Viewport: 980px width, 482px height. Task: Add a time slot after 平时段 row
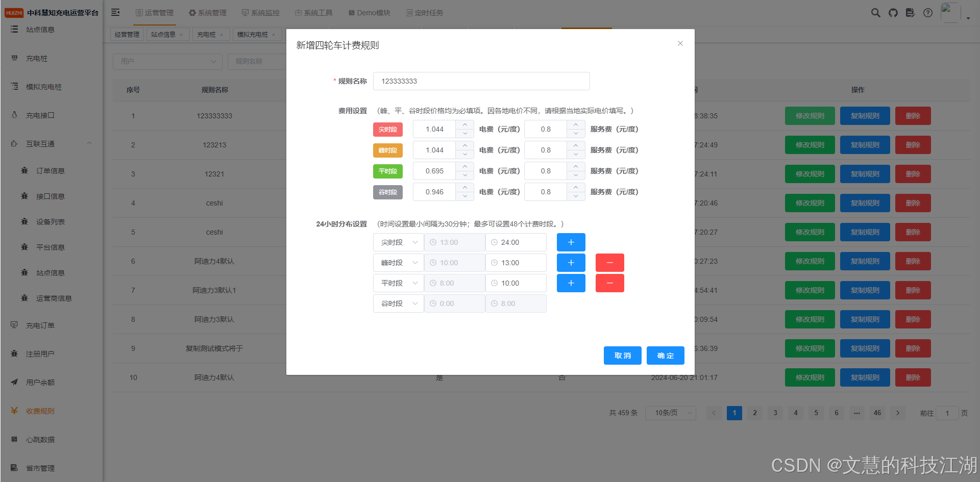[x=571, y=283]
